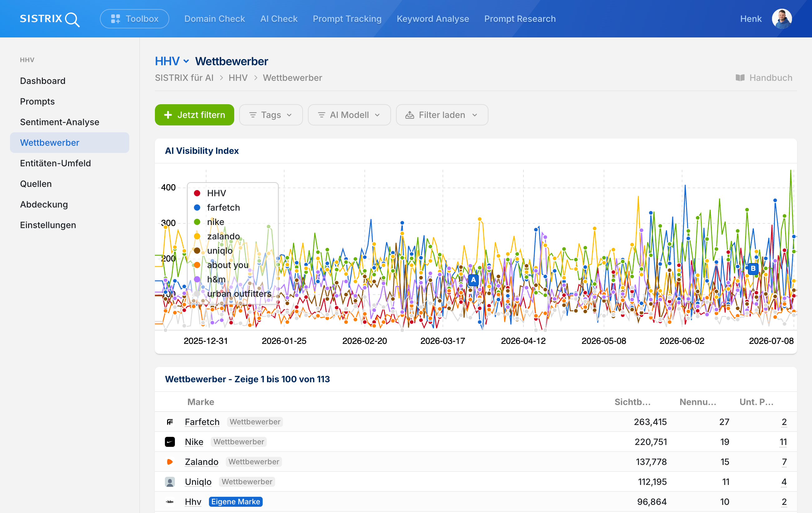Open Sentiment-Analyse in the sidebar
812x513 pixels.
tap(59, 122)
